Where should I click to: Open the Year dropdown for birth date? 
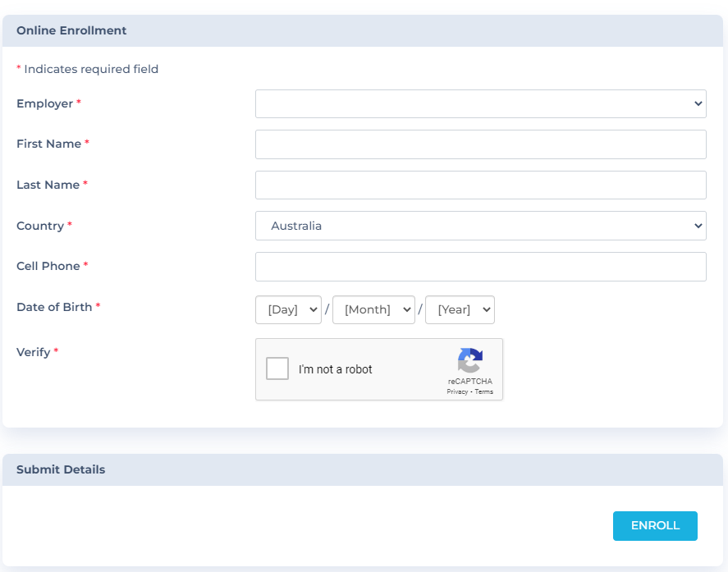460,309
